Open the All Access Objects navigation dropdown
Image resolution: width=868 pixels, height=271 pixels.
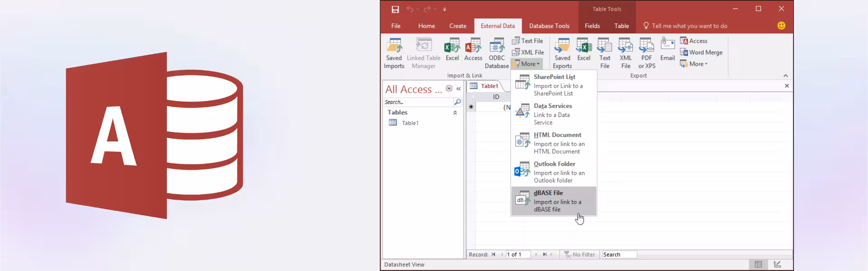click(449, 89)
